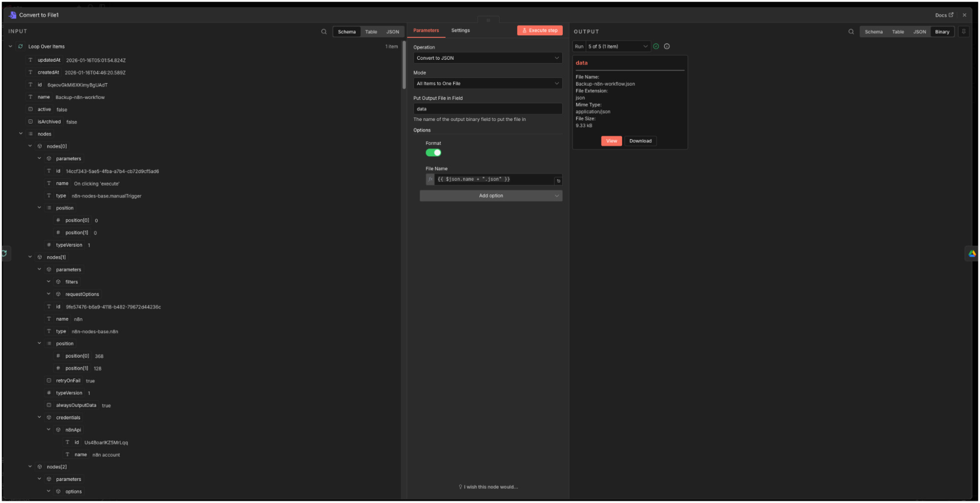Switch output view to JSON

coord(919,32)
